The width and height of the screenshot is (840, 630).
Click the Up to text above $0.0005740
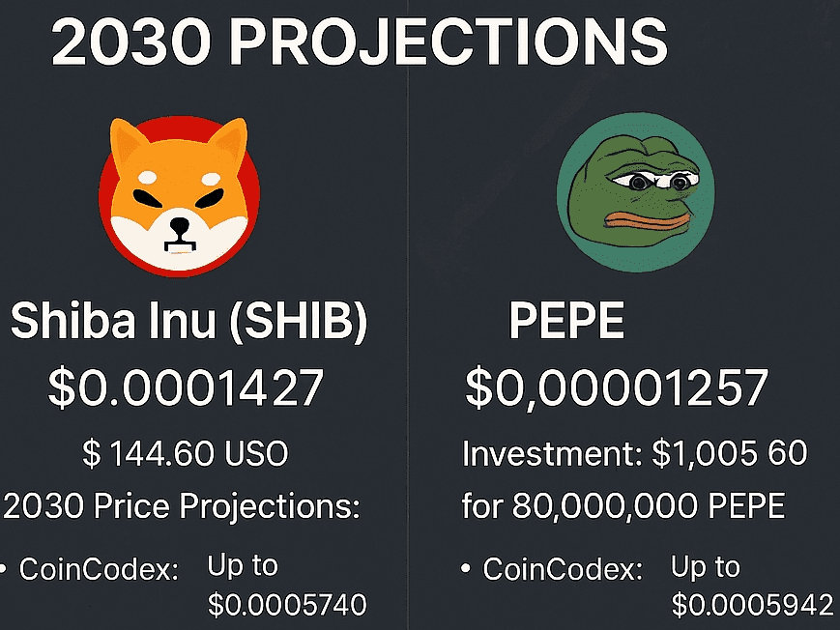[x=243, y=566]
